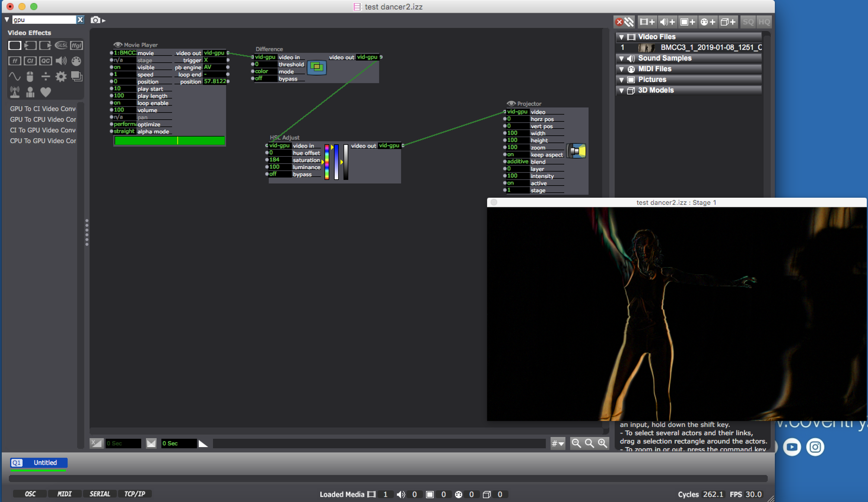Toggle the Projector actor eye icon
The image size is (868, 502).
click(511, 103)
